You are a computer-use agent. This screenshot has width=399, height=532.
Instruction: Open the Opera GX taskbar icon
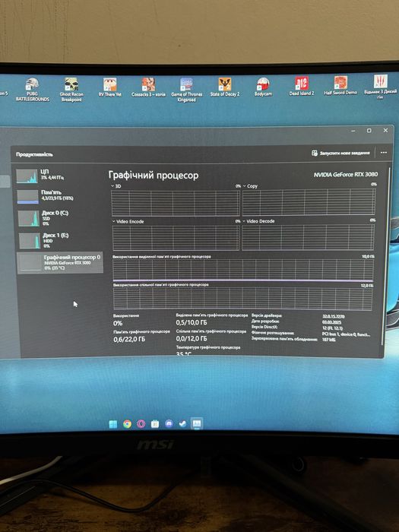click(x=141, y=424)
